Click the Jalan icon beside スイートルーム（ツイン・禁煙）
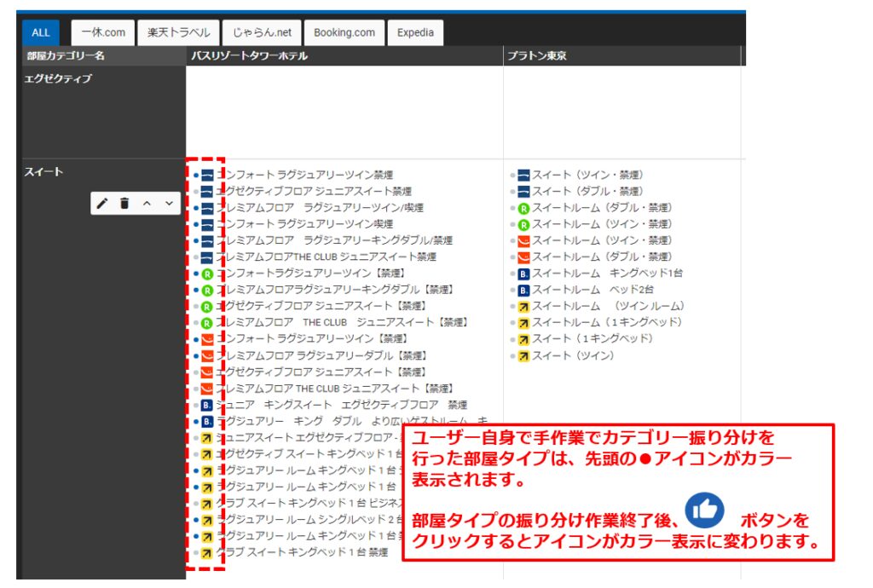The height and width of the screenshot is (588, 873). tap(524, 240)
